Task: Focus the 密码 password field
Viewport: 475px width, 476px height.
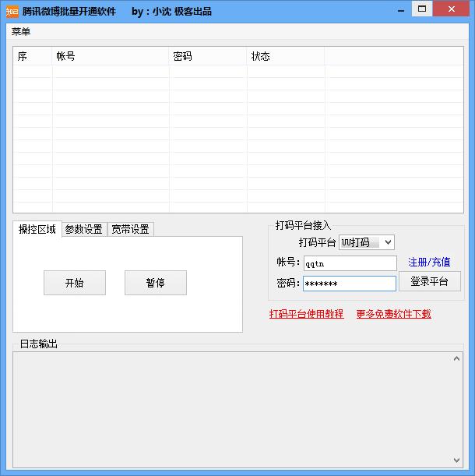Action: 350,284
